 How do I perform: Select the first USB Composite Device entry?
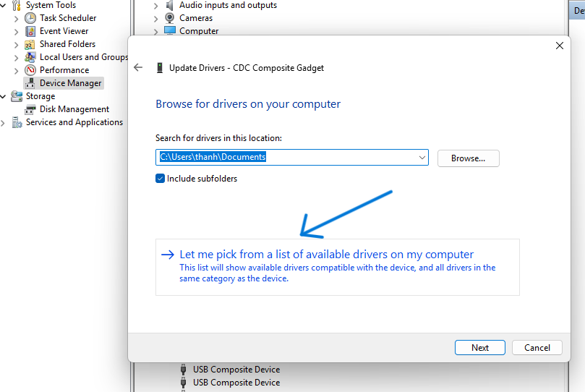pyautogui.click(x=236, y=370)
